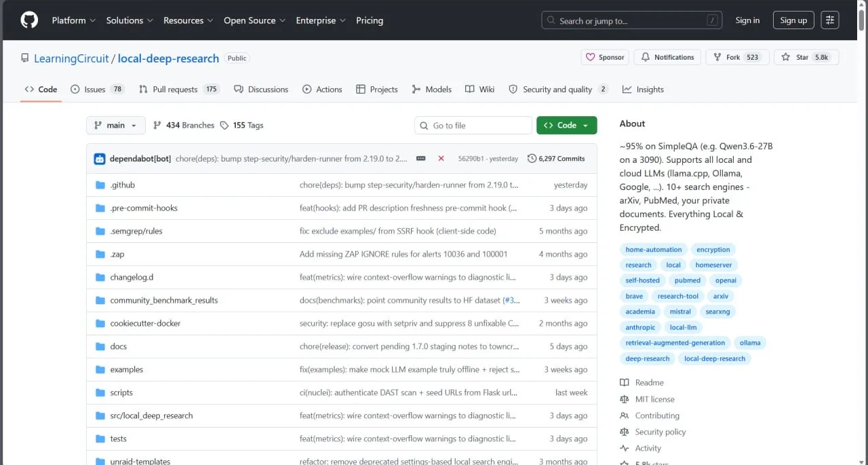Click the star icon in Star button
The width and height of the screenshot is (868, 465).
785,58
